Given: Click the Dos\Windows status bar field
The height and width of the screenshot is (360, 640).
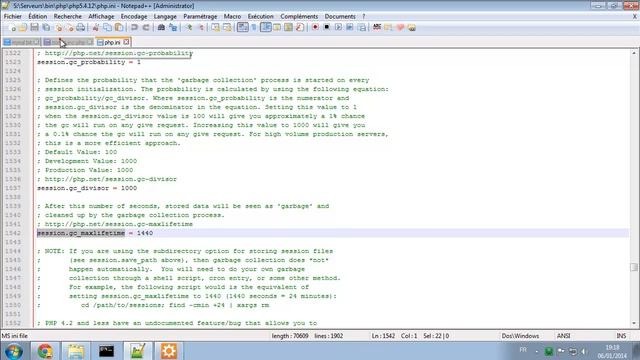Looking at the screenshot, I should click(x=520, y=336).
